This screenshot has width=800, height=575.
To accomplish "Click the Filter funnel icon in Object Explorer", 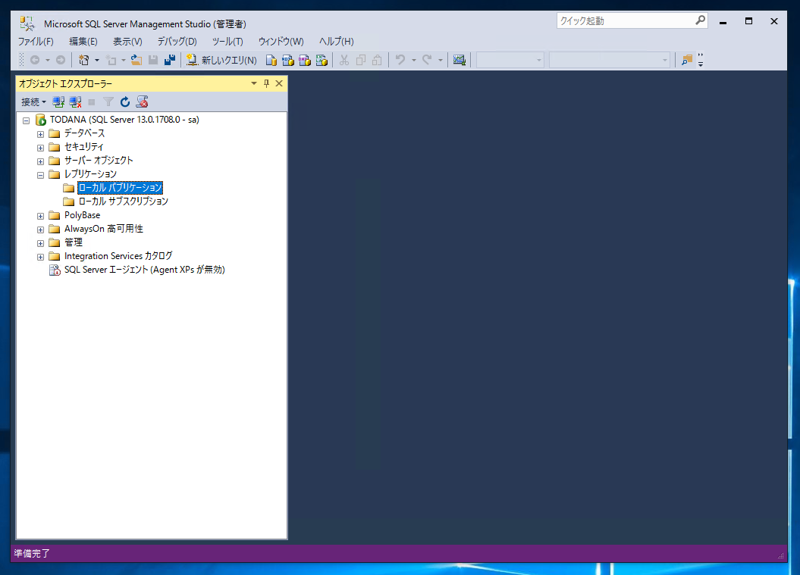I will [108, 102].
